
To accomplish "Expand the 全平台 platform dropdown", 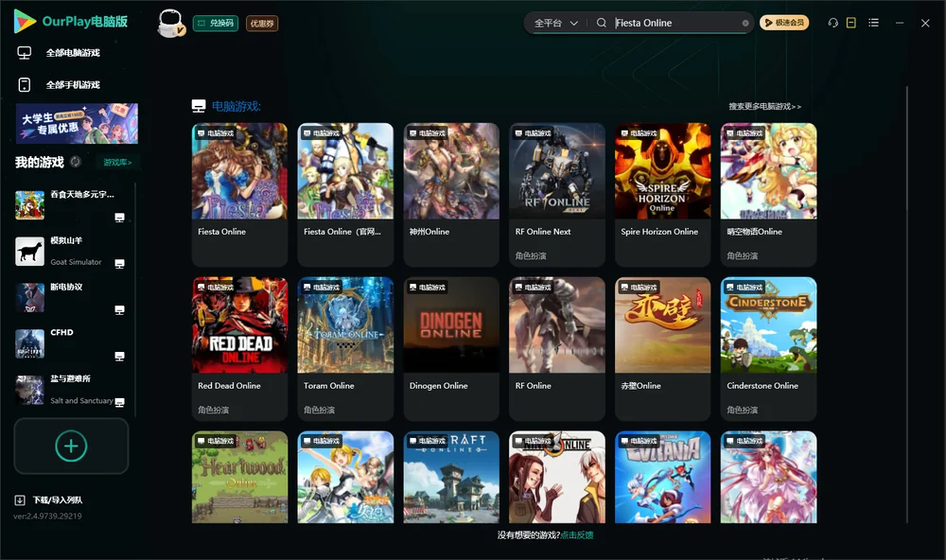I will [x=555, y=23].
